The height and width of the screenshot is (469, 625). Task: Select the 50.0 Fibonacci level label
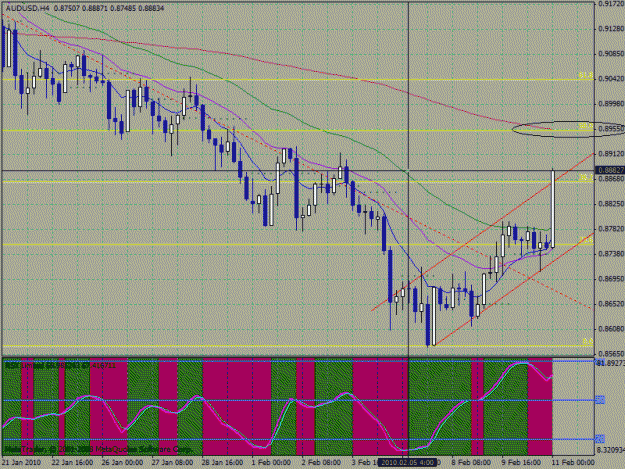pos(586,126)
